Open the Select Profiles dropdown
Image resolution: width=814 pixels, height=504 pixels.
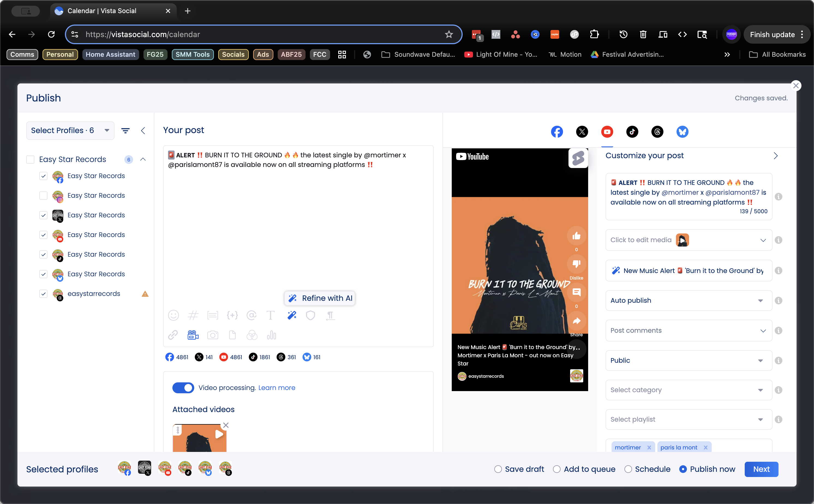point(70,131)
